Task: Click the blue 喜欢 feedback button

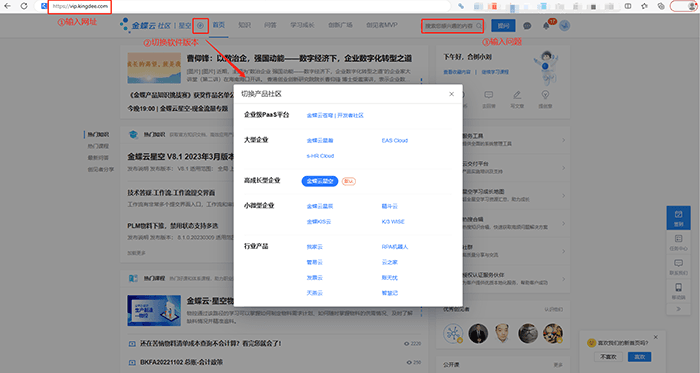Action: tap(639, 357)
